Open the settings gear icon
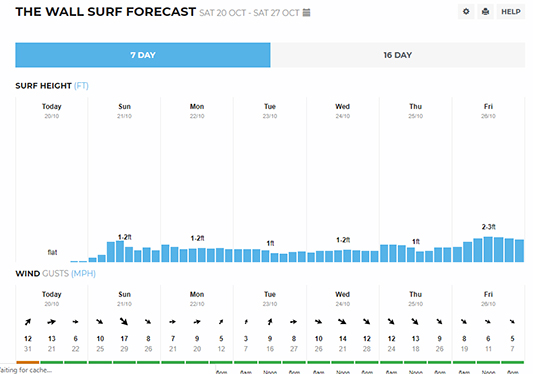Screen dimensions: 533x374 click(x=466, y=12)
